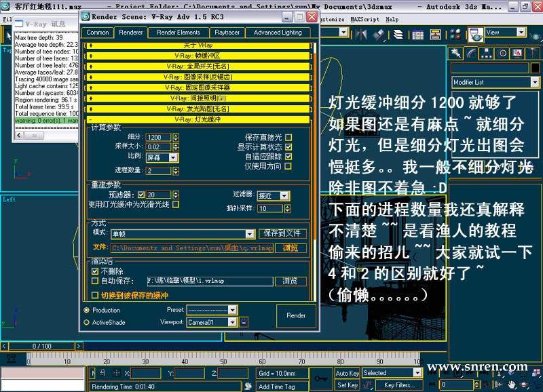Switch to the Render Elements tab
Screen dimensions: 543x392
(179, 32)
